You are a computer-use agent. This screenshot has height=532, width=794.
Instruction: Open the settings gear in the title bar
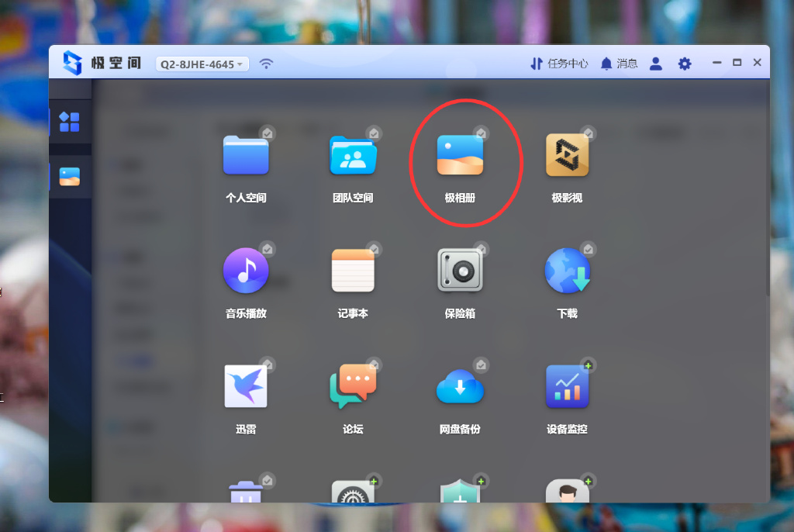(684, 63)
